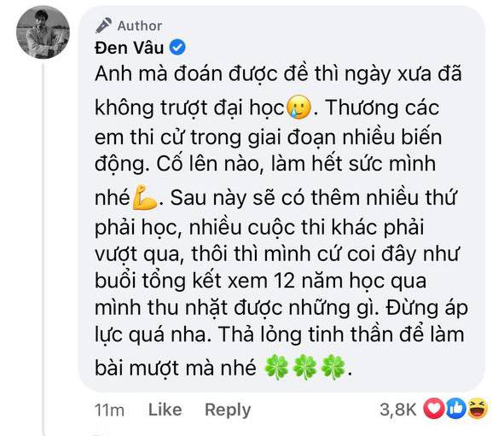
Task: Click the middle four-leaf clover emoji
Action: 304,367
